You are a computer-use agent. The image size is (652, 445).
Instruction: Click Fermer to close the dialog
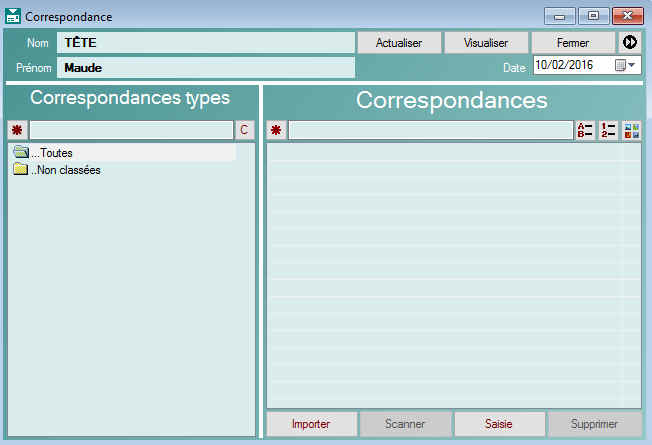click(573, 43)
